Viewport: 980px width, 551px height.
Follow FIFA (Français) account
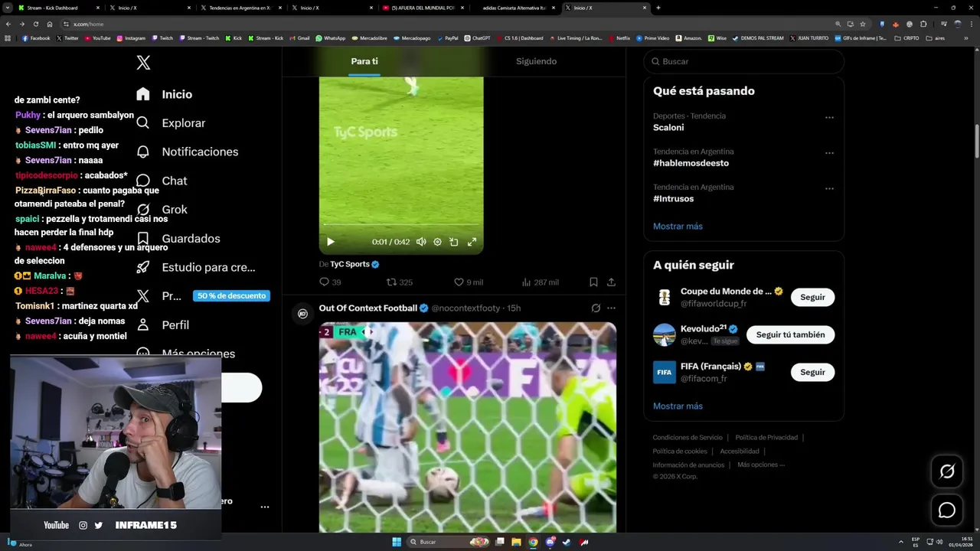point(812,372)
